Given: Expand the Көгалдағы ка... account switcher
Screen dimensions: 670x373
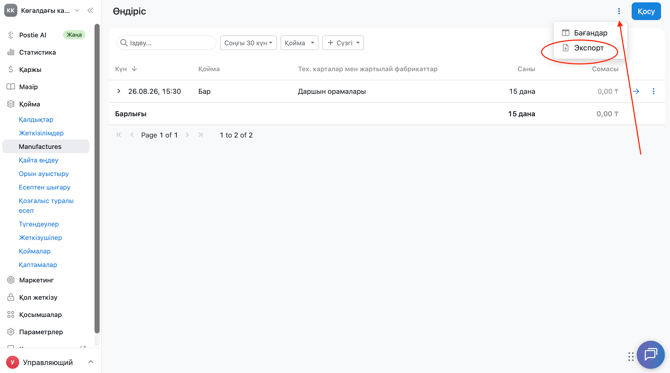Looking at the screenshot, I should pyautogui.click(x=77, y=10).
